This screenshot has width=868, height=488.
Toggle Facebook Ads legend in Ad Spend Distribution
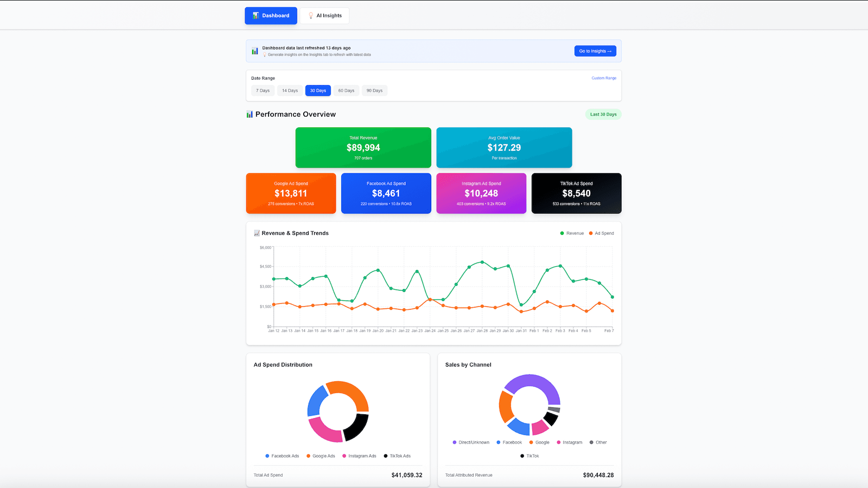point(282,456)
